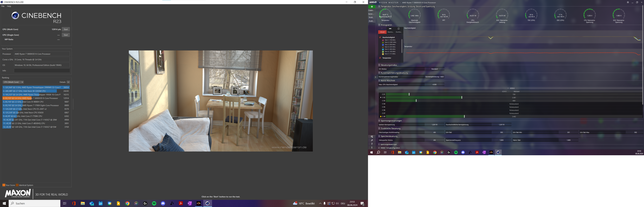Click the import/export profile icon in sidebar
Screen dimensions: 644x207
click(x=372, y=137)
